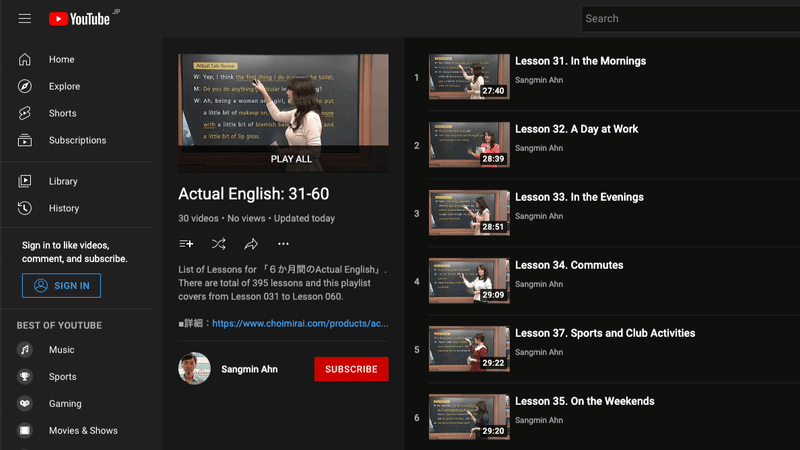Viewport: 800px width, 450px height.
Task: Click the playlist description text
Action: [x=283, y=283]
